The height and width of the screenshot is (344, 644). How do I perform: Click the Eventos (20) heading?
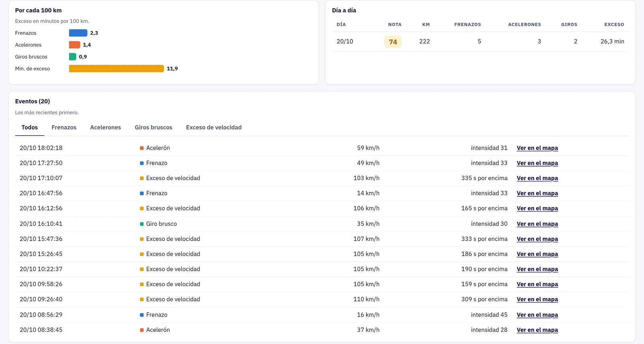coord(33,101)
